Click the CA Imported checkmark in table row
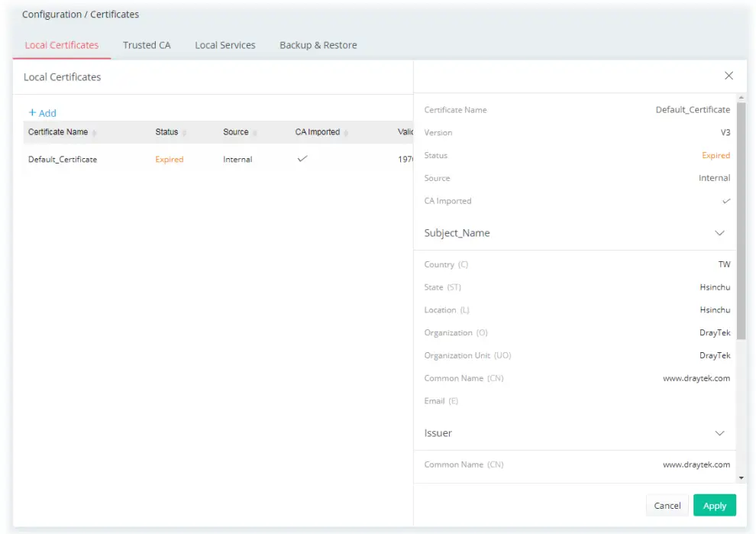Screen dimensions: 756x534 pyautogui.click(x=302, y=159)
